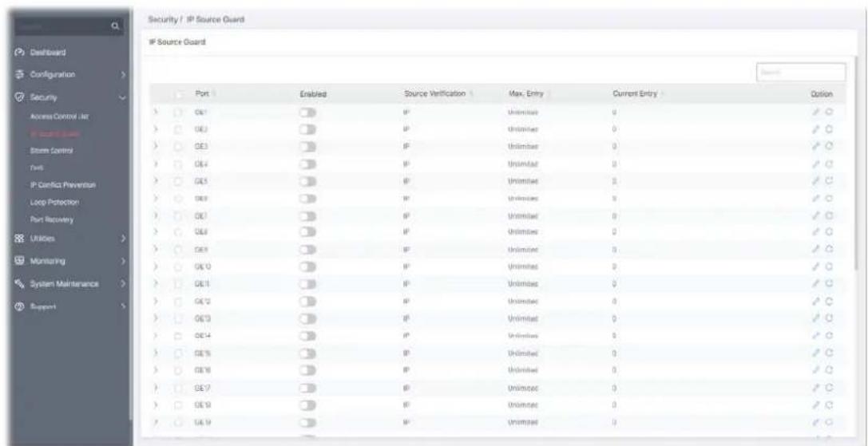This screenshot has height=446, width=868.
Task: Reset the GE2 port settings icon
Action: tap(829, 129)
